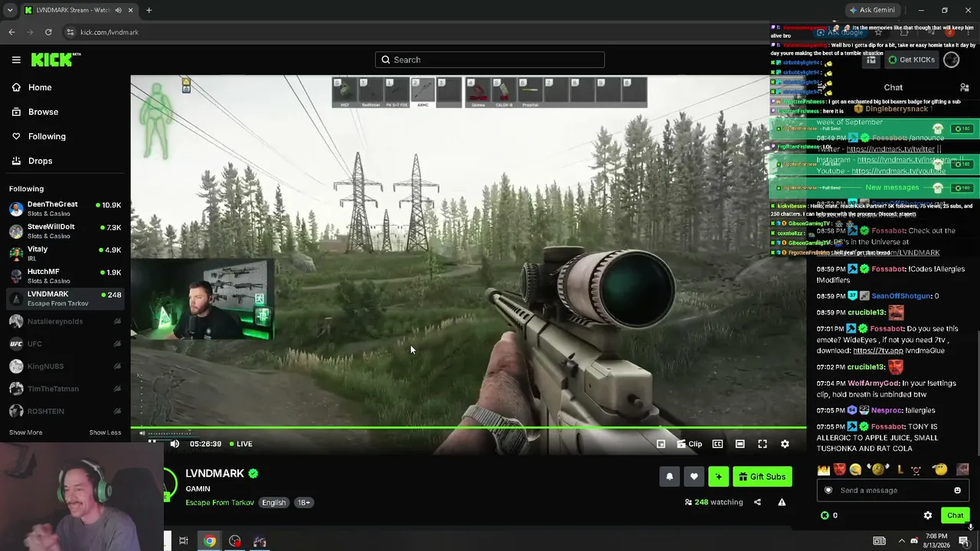
Task: Open chat settings gear icon
Action: pos(928,516)
